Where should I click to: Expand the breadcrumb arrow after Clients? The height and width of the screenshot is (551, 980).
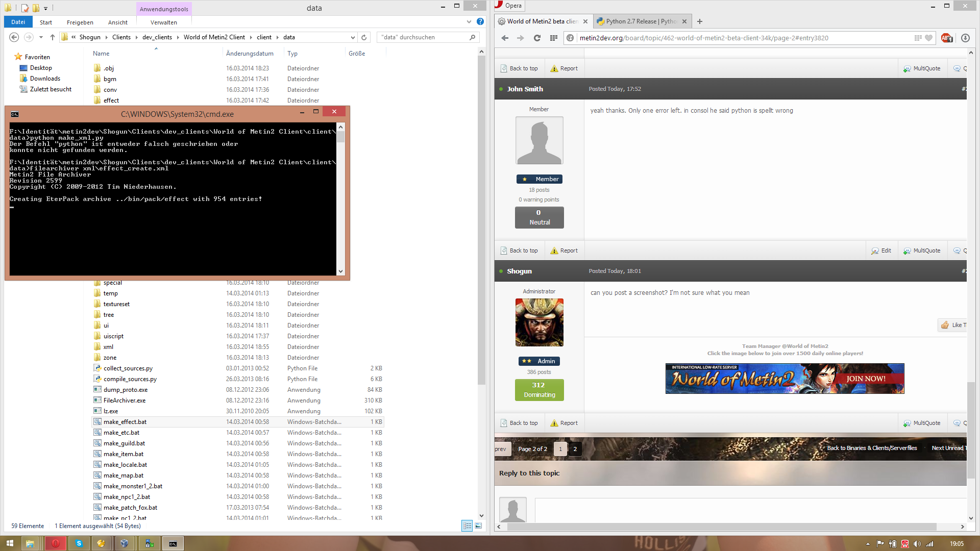[x=136, y=37]
